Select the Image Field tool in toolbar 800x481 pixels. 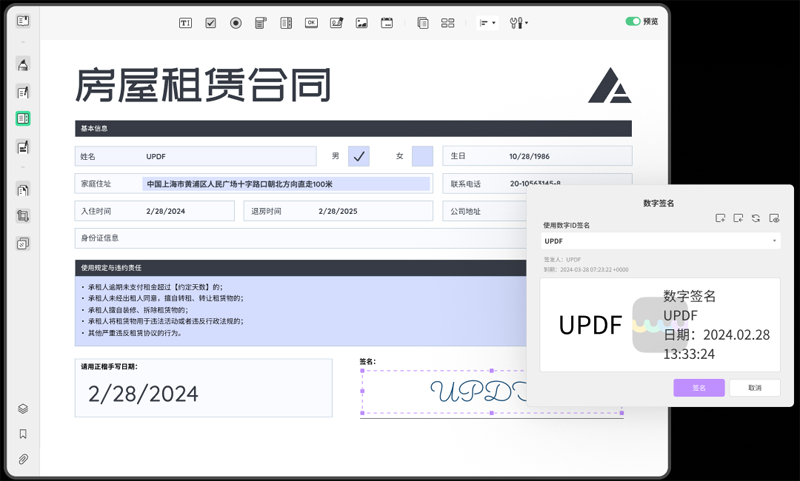[362, 22]
